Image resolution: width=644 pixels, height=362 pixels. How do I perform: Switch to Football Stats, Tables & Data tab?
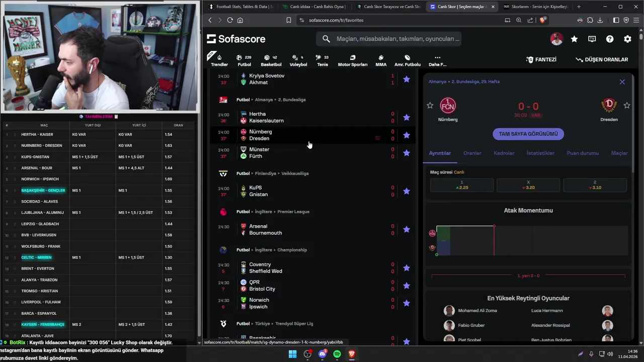click(240, 7)
